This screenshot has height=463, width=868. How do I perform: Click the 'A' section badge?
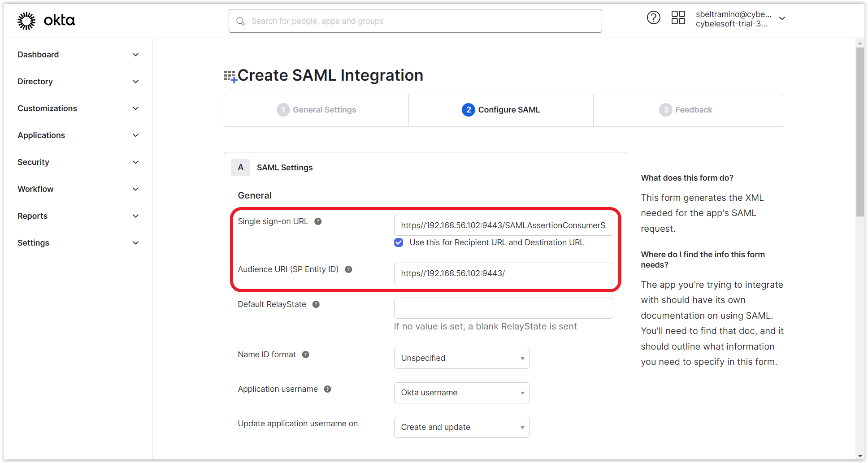click(x=241, y=167)
